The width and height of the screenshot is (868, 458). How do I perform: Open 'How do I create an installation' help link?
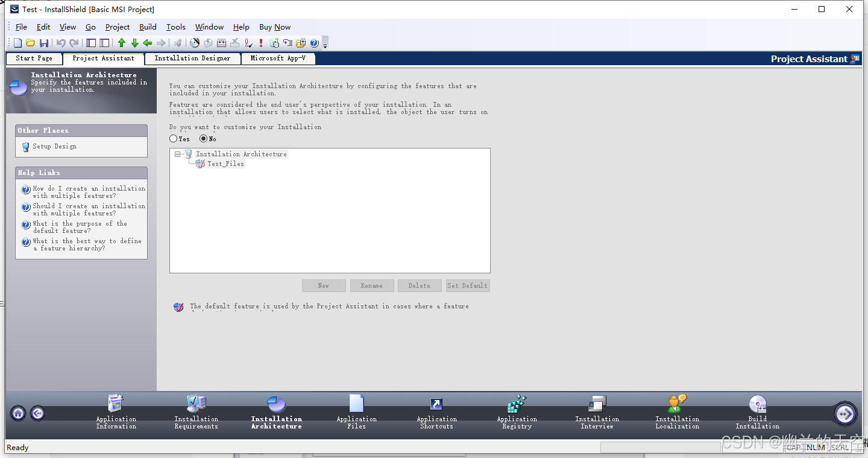click(89, 192)
